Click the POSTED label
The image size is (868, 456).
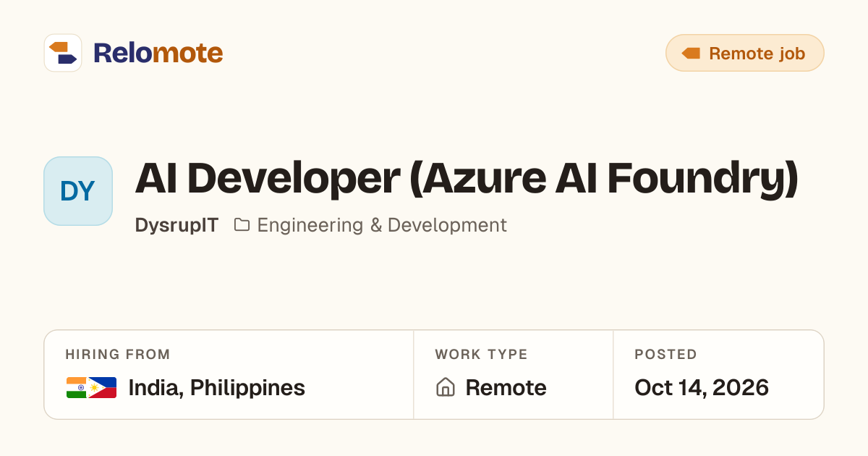(x=665, y=355)
